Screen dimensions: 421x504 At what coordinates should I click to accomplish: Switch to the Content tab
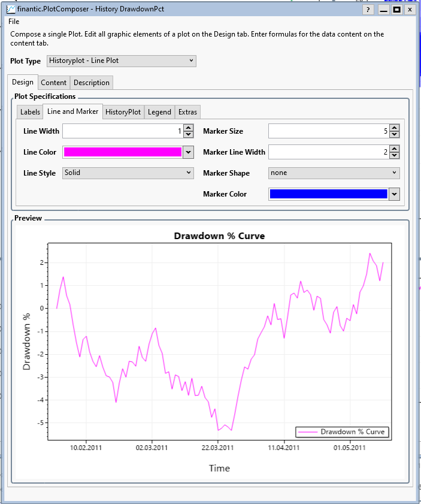54,83
